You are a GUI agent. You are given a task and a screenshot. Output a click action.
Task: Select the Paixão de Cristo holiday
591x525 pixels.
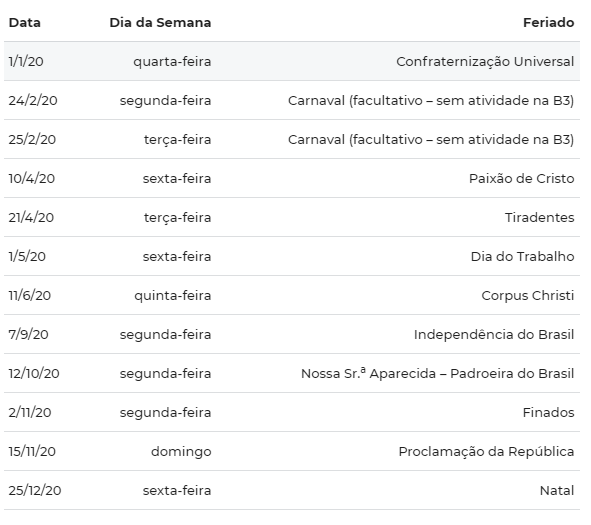point(521,179)
